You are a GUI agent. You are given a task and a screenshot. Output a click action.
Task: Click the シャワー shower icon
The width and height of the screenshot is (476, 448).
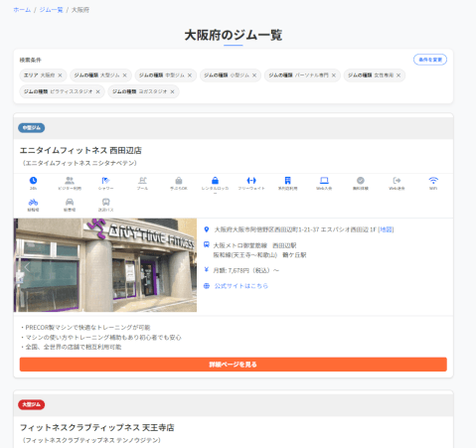click(105, 181)
